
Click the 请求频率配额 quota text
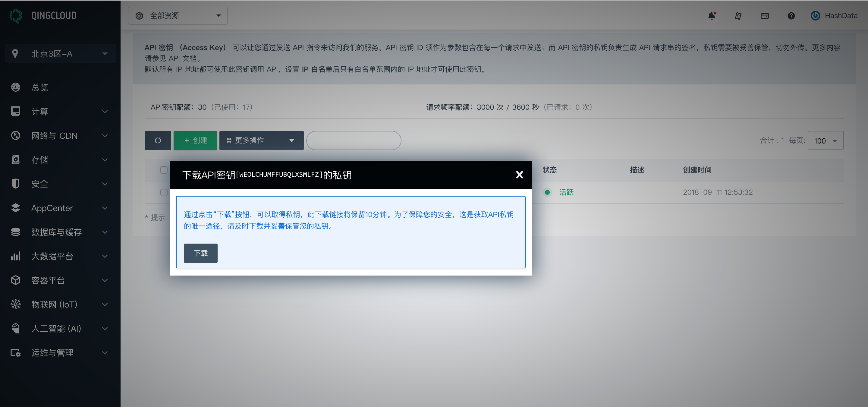point(509,107)
